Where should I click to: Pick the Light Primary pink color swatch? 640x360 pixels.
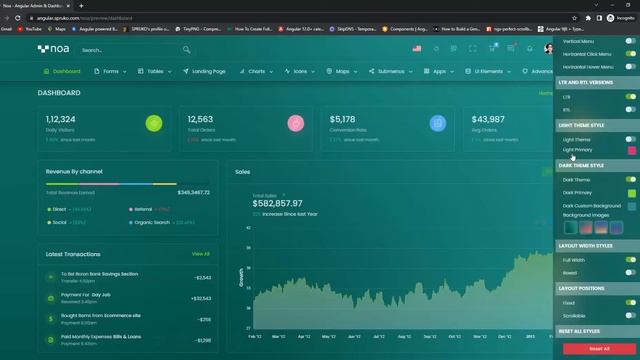[632, 150]
